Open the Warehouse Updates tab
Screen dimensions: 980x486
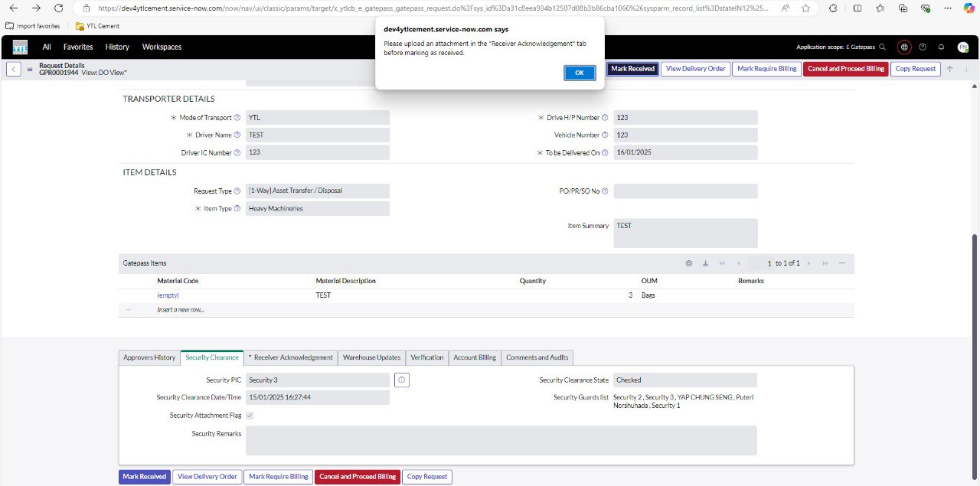pos(371,357)
